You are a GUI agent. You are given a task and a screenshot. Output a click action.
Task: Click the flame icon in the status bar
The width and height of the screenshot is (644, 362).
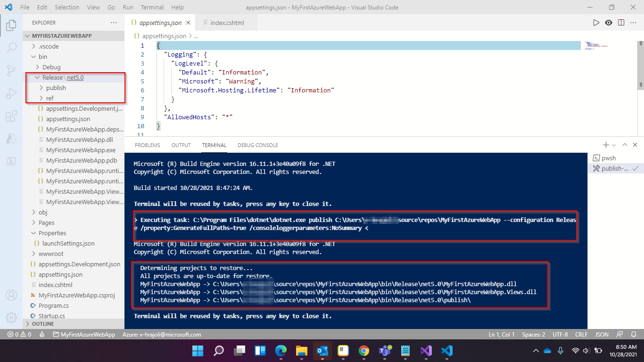click(x=42, y=335)
